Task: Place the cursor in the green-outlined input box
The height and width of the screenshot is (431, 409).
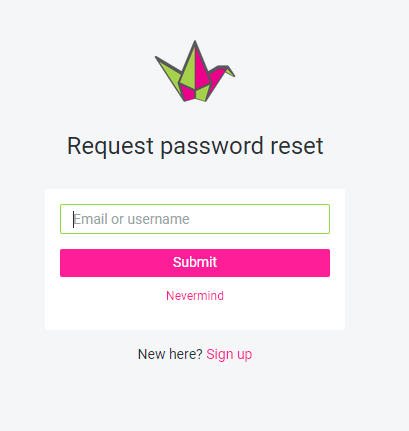Action: pos(195,219)
